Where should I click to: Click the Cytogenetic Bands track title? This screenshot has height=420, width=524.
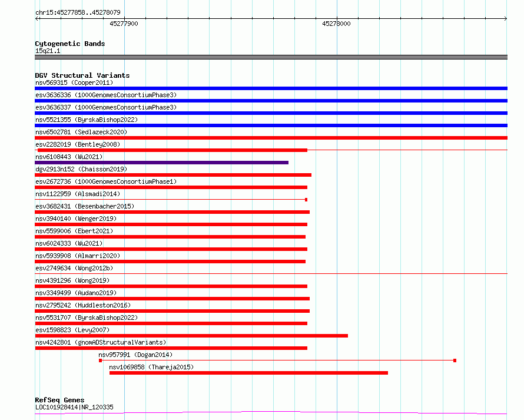[70, 44]
